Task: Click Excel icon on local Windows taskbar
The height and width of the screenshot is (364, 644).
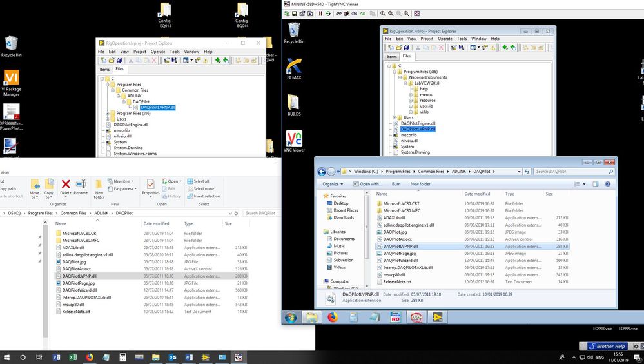Action: [x=73, y=358]
